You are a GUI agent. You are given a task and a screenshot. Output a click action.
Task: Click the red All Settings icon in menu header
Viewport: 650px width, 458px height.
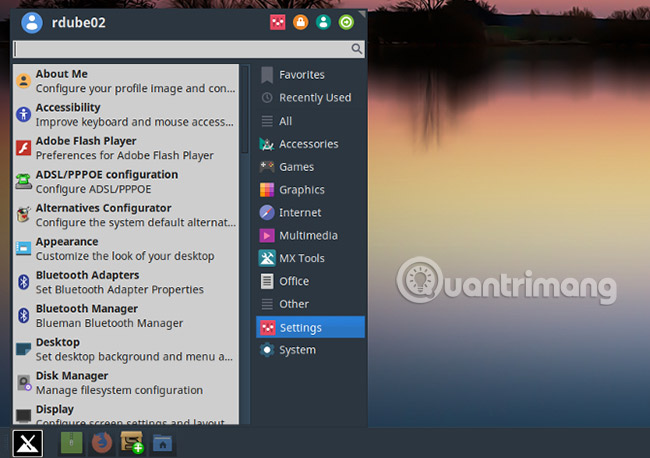(278, 22)
